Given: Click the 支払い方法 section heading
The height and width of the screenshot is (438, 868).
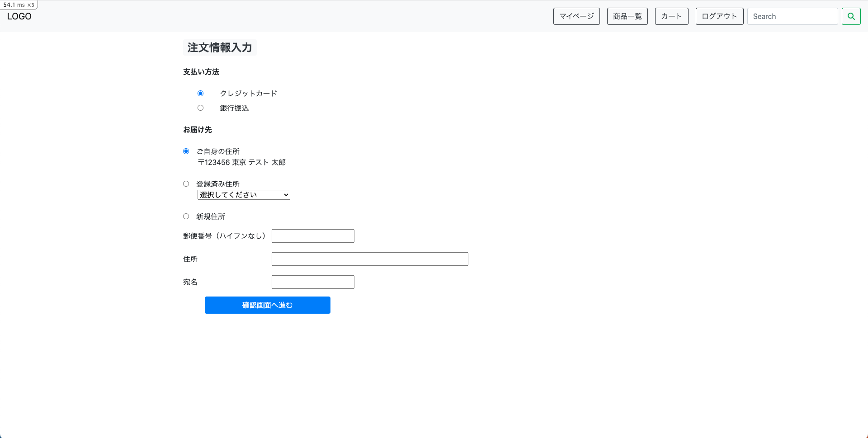Looking at the screenshot, I should (x=201, y=72).
